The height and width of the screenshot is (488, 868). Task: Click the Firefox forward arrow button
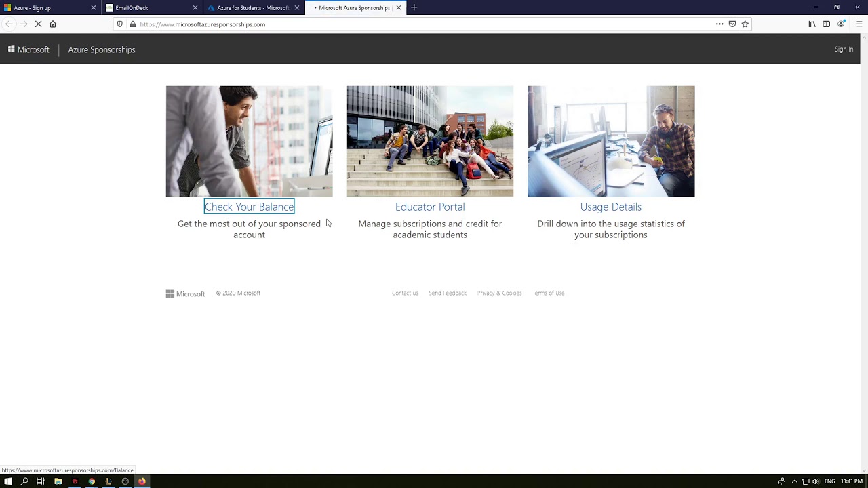pyautogui.click(x=24, y=24)
